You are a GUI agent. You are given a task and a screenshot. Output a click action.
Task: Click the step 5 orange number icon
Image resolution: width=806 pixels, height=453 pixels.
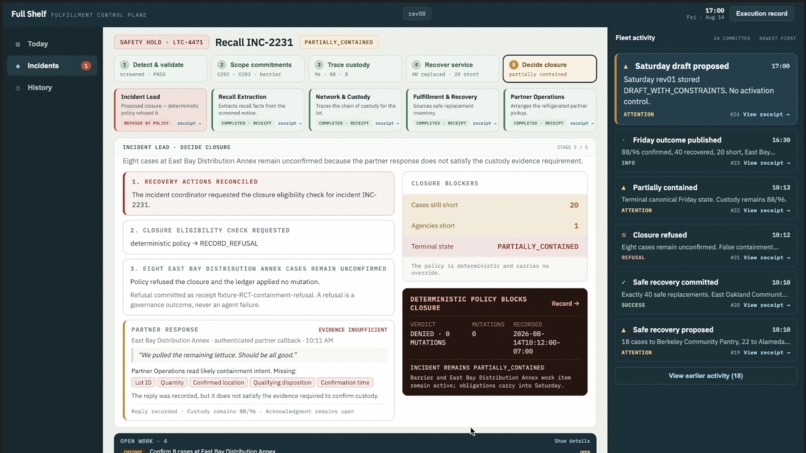[514, 65]
